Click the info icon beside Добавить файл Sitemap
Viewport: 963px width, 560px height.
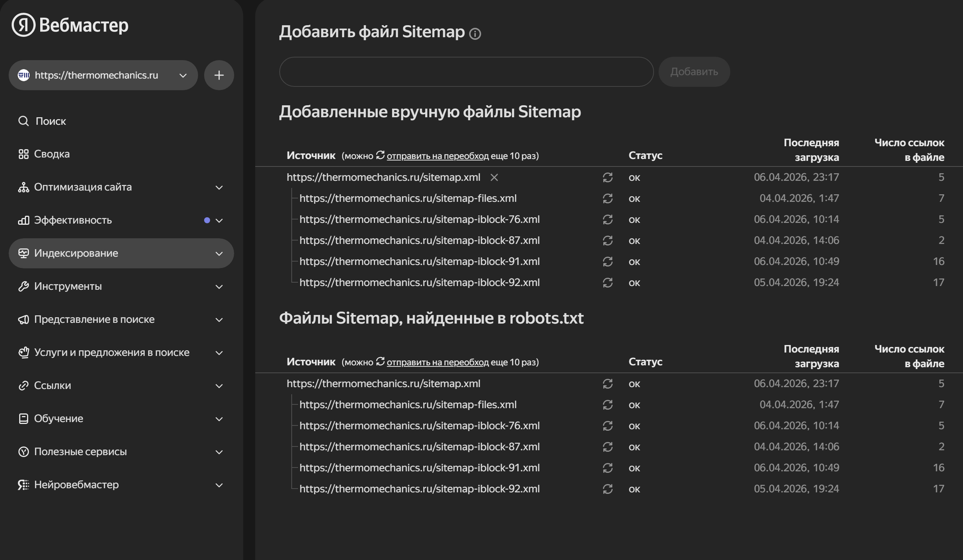pyautogui.click(x=475, y=34)
